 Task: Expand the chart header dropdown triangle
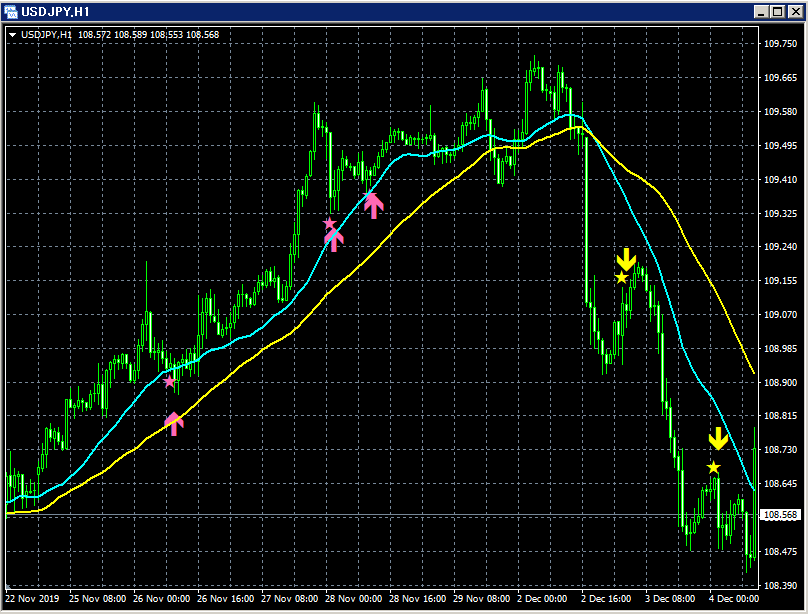click(x=13, y=35)
